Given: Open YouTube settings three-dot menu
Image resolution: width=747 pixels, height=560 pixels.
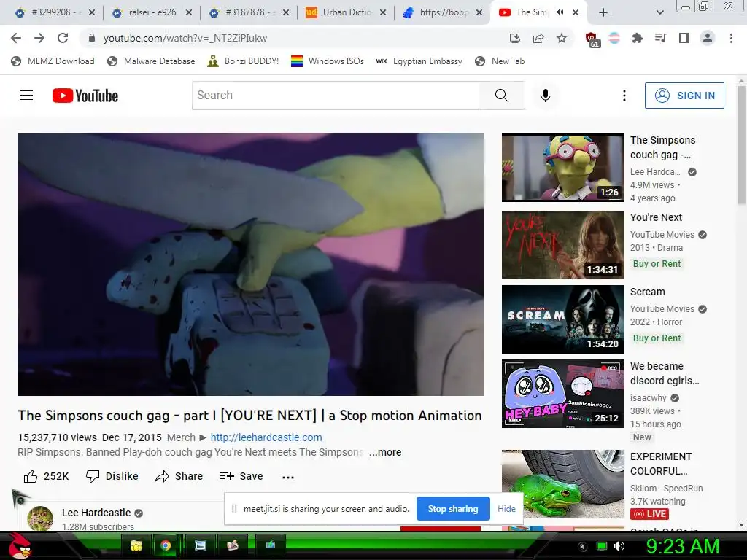Looking at the screenshot, I should tap(624, 96).
